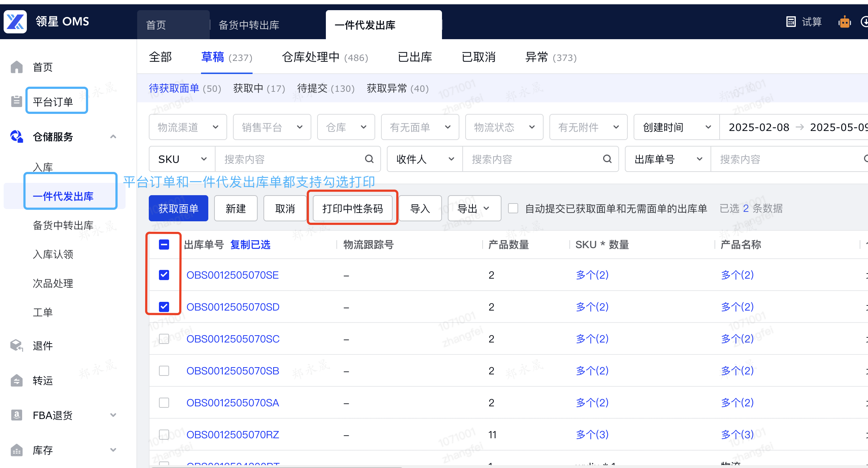
Task: Open the 次品处理 sidebar item
Action: 53,283
